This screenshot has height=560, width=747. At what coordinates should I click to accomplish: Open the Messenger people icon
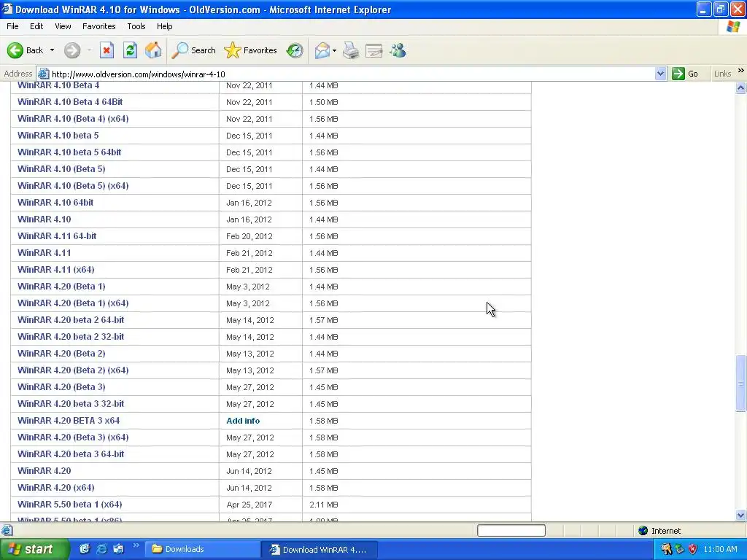point(398,50)
